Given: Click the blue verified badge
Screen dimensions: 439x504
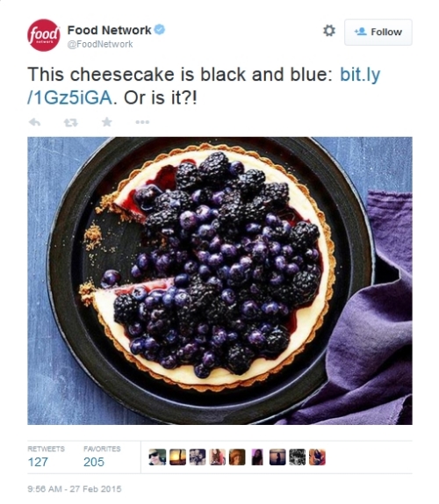Looking at the screenshot, I should point(160,30).
